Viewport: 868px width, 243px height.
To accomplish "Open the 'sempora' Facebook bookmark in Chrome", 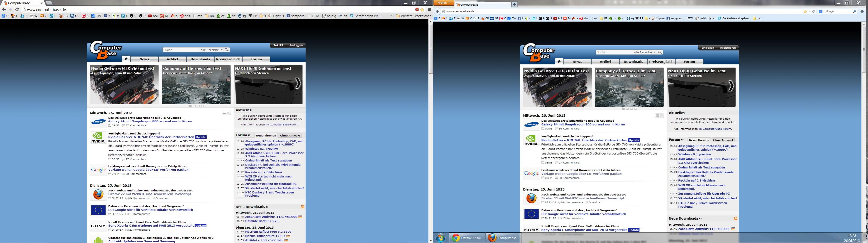I will point(296,16).
